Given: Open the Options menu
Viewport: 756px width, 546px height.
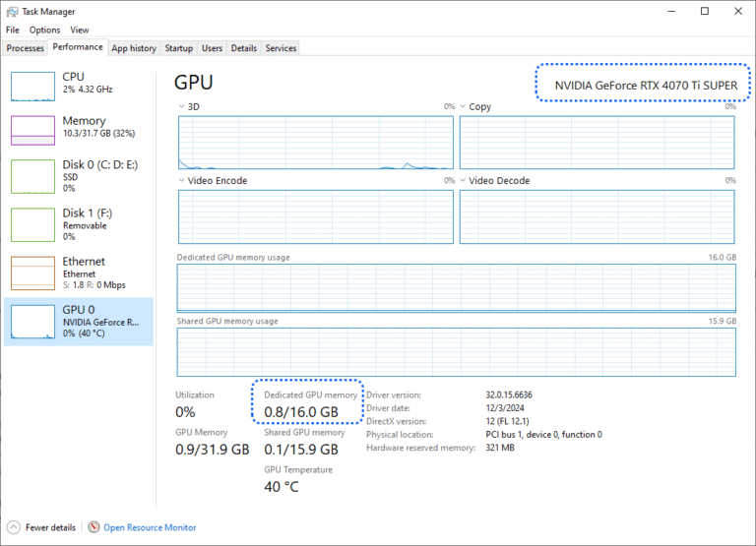Looking at the screenshot, I should pyautogui.click(x=45, y=30).
